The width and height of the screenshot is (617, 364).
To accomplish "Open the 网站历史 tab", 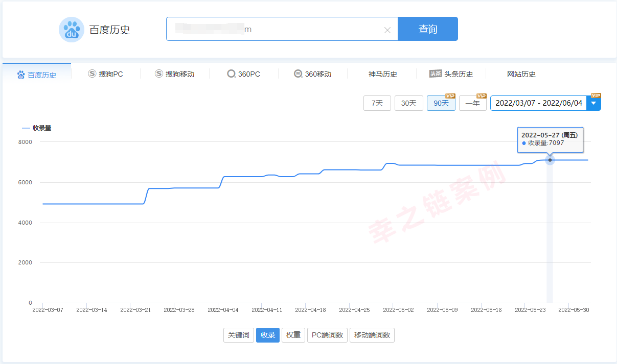I will click(x=521, y=74).
